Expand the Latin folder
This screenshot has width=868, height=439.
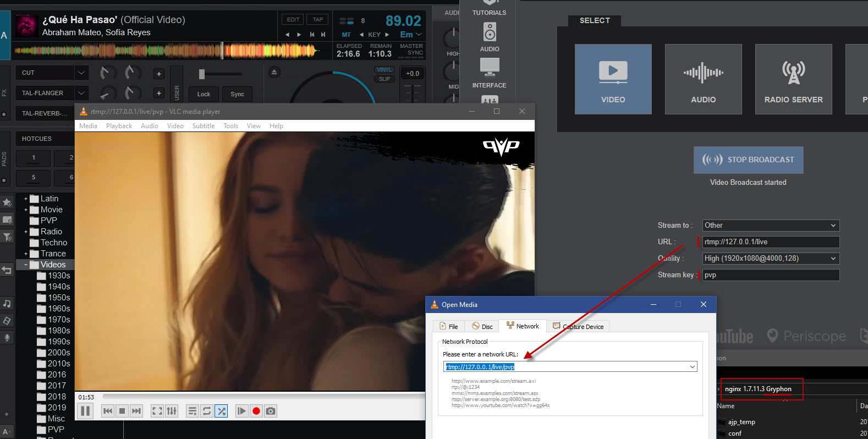(x=25, y=199)
